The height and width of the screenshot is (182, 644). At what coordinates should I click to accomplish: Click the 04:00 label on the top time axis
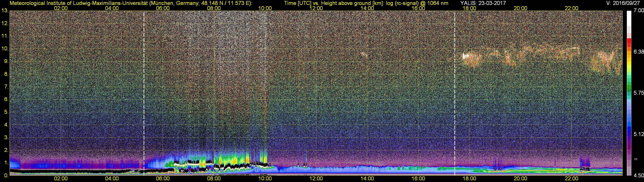pyautogui.click(x=112, y=8)
